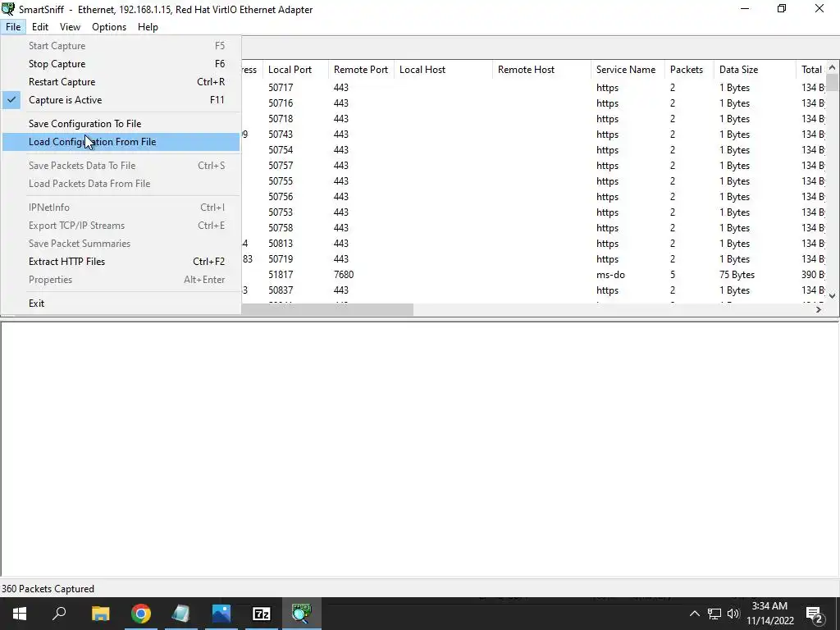Click the volume speaker tray icon

[733, 614]
